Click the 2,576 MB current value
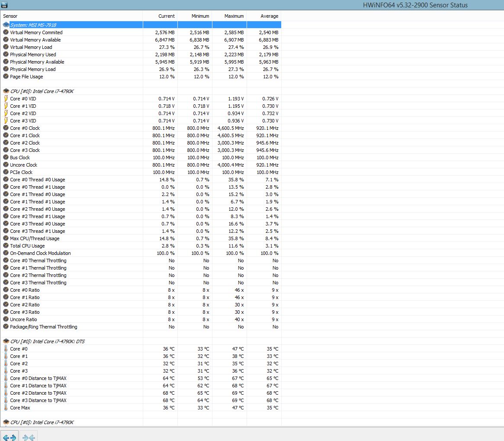Screen dimensions: 504x441 click(x=165, y=32)
